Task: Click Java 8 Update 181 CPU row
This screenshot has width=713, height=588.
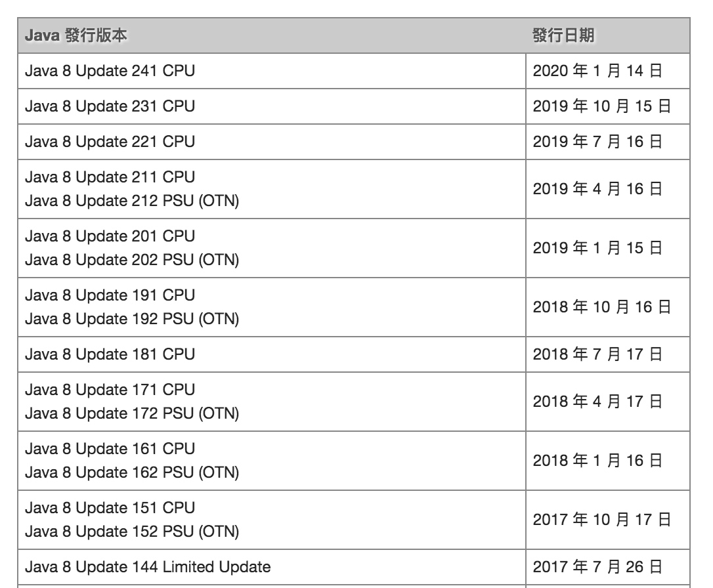Action: coord(110,354)
